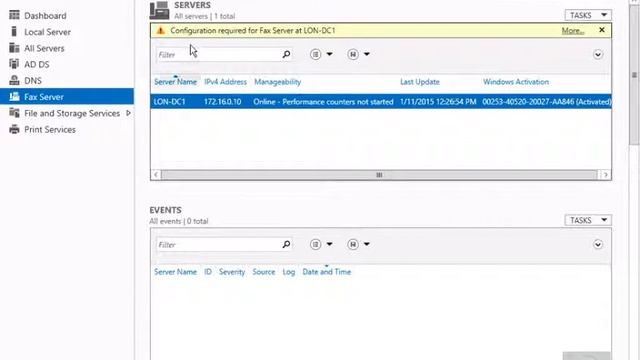640x360 pixels.
Task: Sort by Manageability column
Action: (x=278, y=82)
